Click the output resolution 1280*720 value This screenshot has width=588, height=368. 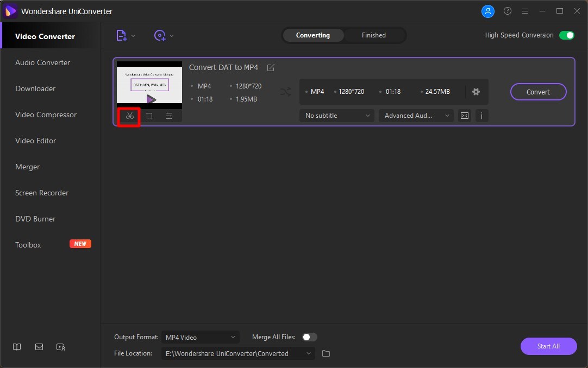coord(352,92)
